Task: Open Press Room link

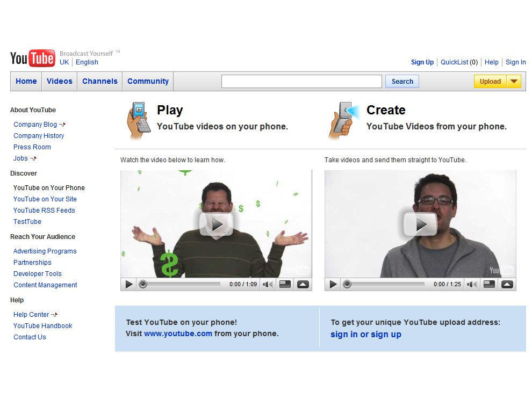Action: [x=32, y=147]
